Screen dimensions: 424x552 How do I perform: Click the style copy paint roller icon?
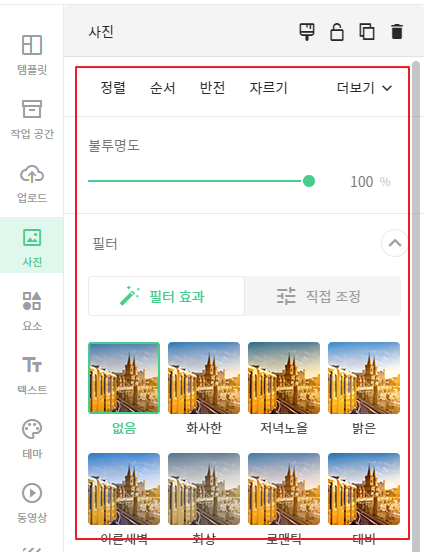point(307,32)
